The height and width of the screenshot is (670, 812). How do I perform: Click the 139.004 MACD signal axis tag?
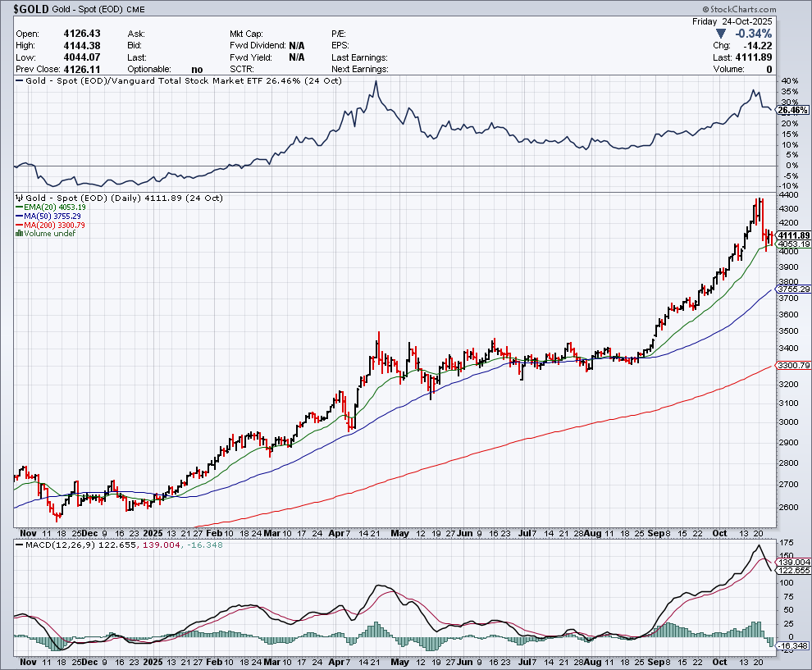coord(792,562)
